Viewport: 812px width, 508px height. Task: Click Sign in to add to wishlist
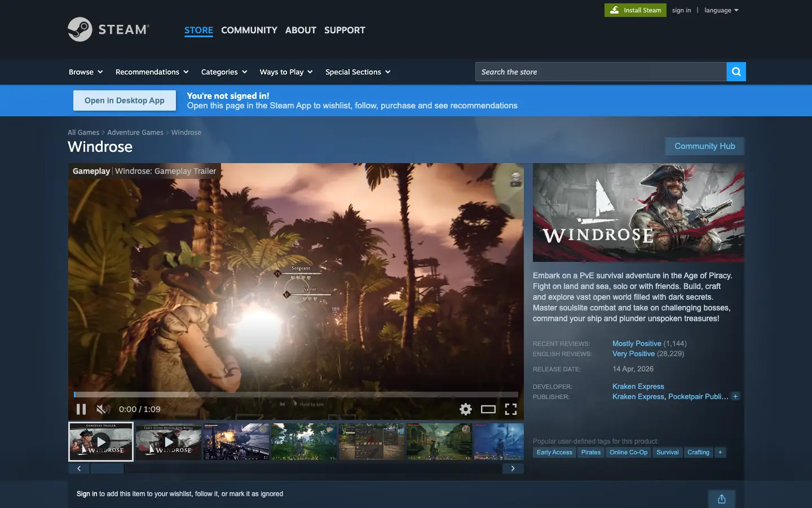(x=87, y=494)
